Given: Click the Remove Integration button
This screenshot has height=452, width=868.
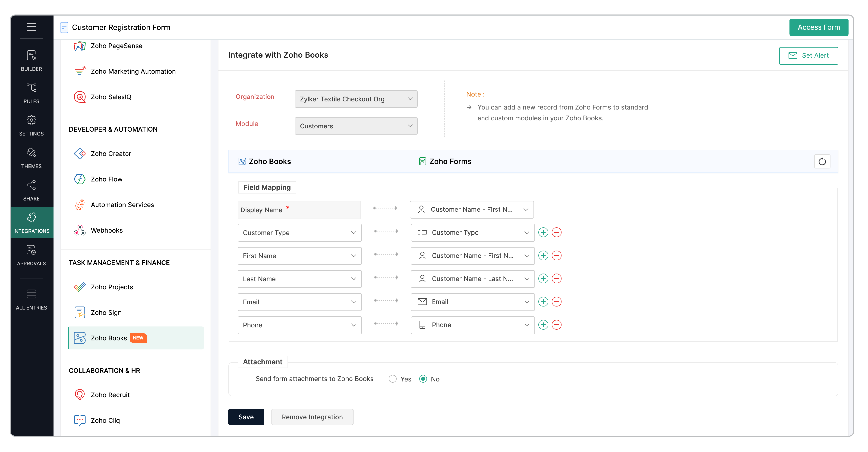Looking at the screenshot, I should pos(312,417).
